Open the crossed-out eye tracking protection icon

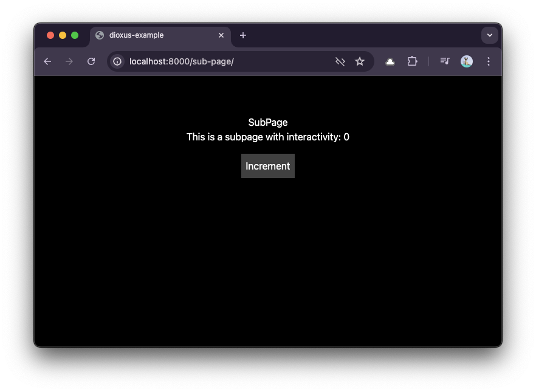[x=340, y=61]
